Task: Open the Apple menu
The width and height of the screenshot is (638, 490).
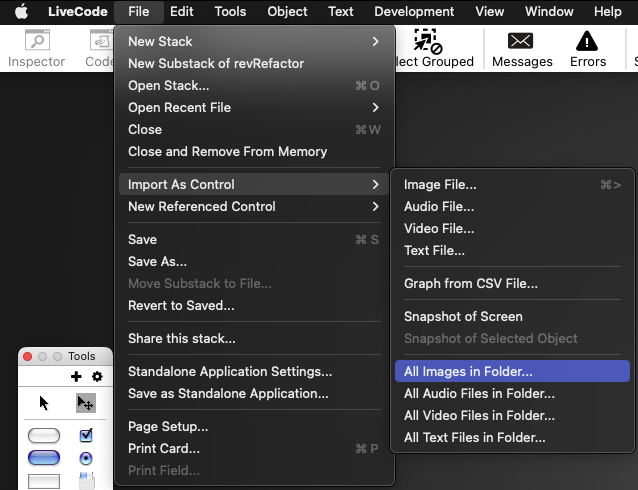Action: [x=21, y=12]
